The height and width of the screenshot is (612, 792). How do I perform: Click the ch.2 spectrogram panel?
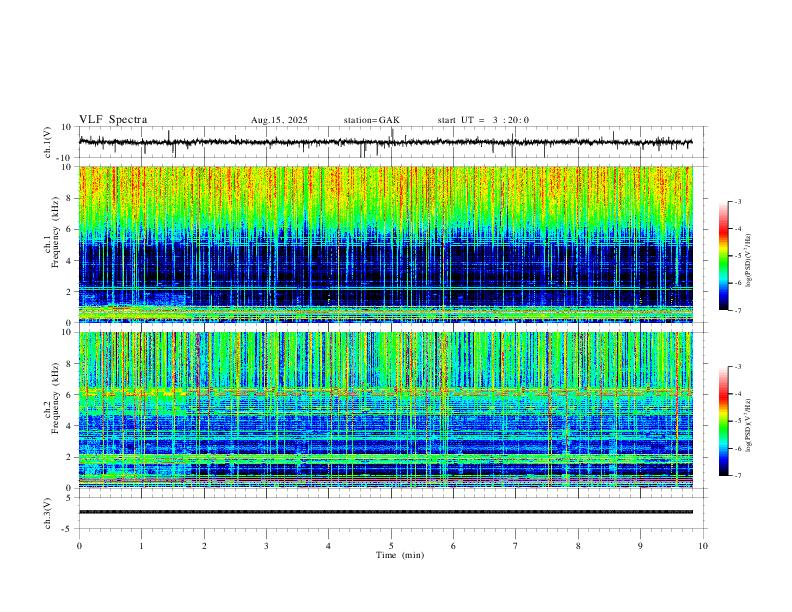[x=386, y=410]
